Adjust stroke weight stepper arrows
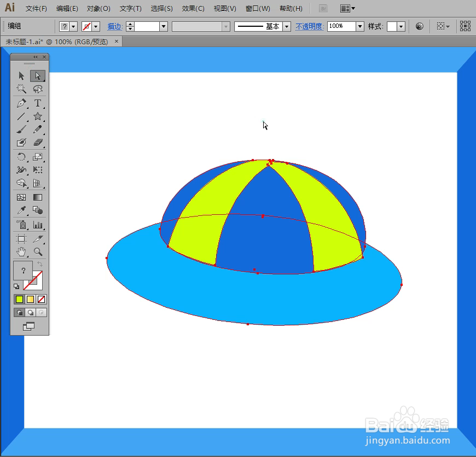 pyautogui.click(x=130, y=27)
